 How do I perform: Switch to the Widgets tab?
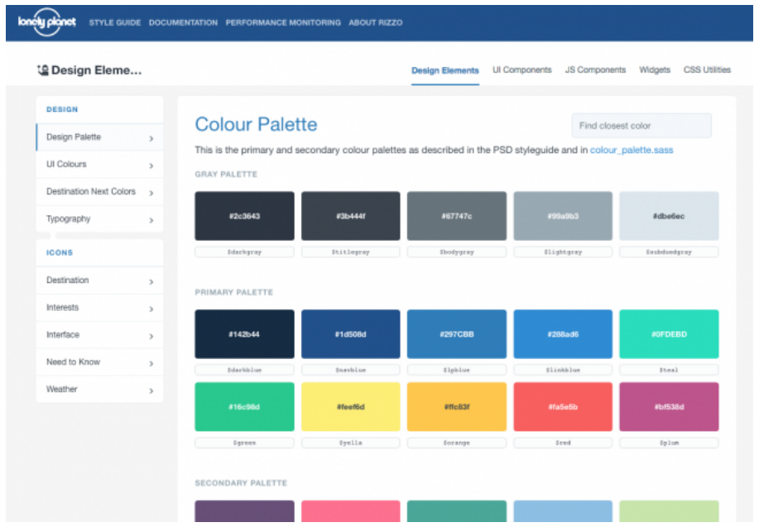point(655,70)
